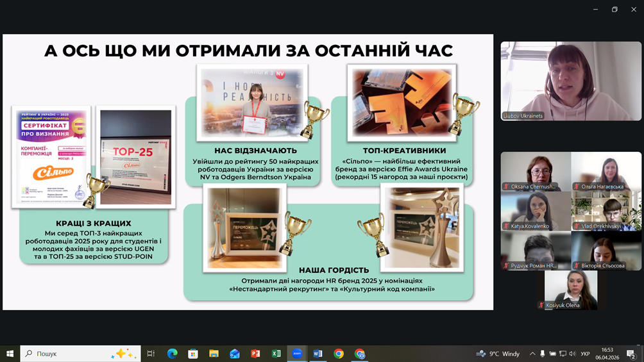The image size is (644, 362).
Task: Launch PowerPoint from the taskbar
Action: (255, 354)
